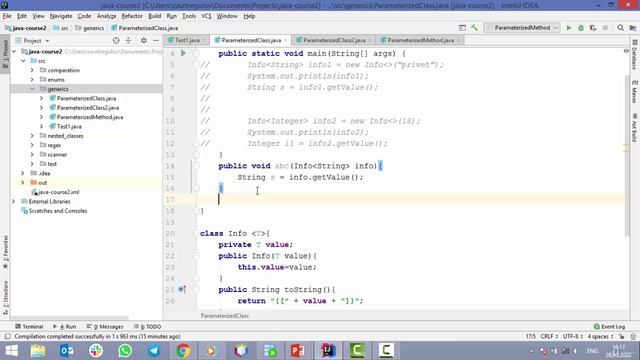Select ParameterizedClass2.java in project tree

point(88,108)
